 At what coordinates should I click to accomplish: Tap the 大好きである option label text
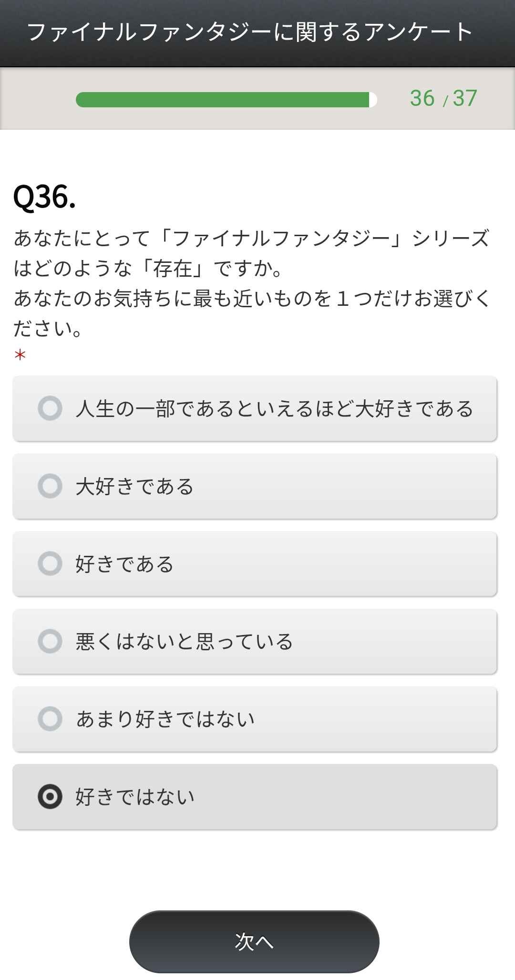pyautogui.click(x=134, y=487)
